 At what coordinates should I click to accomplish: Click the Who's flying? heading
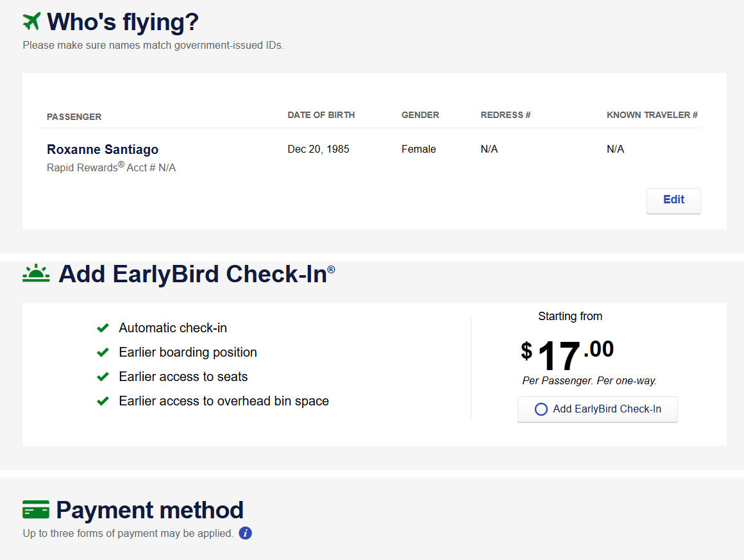[123, 22]
